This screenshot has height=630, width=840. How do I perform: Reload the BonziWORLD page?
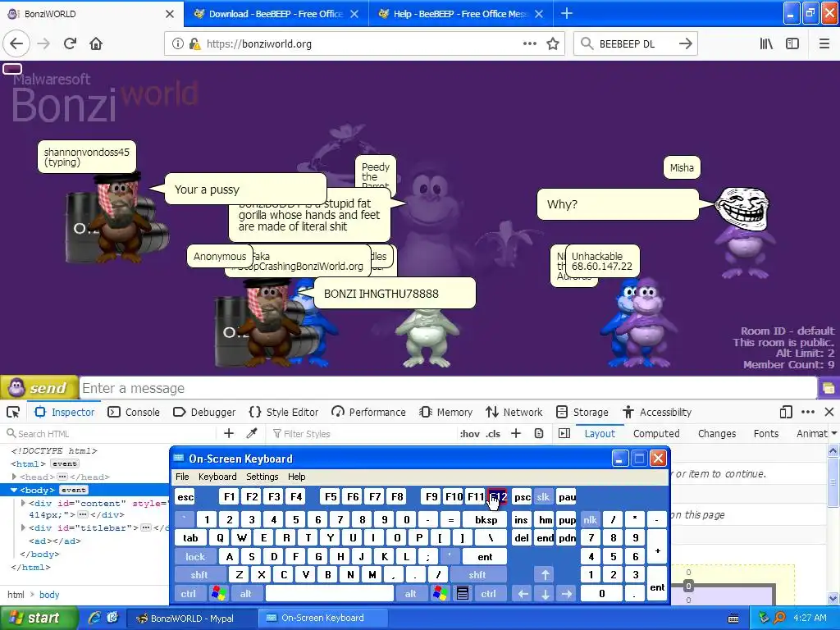coord(71,44)
